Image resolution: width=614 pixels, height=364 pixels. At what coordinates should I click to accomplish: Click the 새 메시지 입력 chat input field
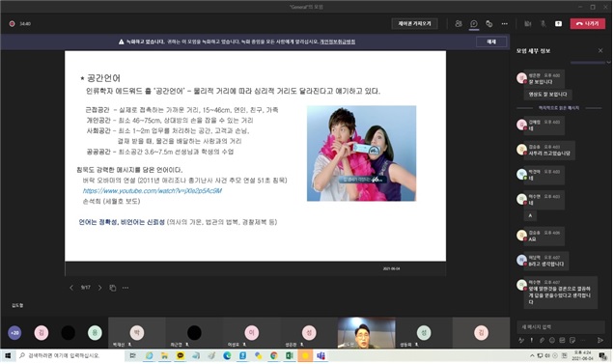tap(560, 326)
